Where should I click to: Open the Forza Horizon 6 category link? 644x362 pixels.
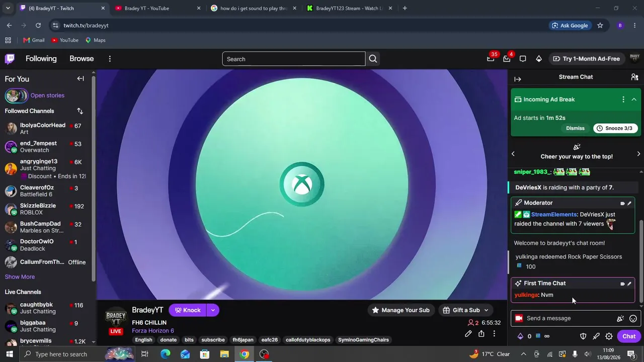click(153, 331)
